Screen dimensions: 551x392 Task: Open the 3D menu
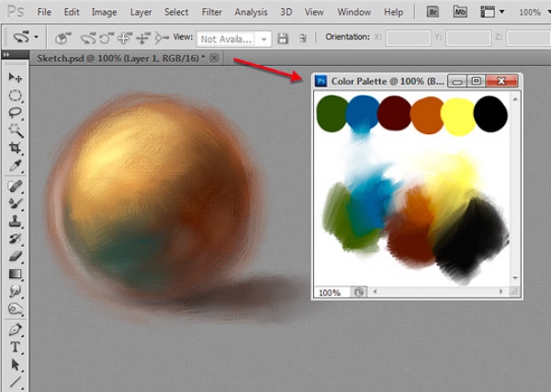point(286,12)
